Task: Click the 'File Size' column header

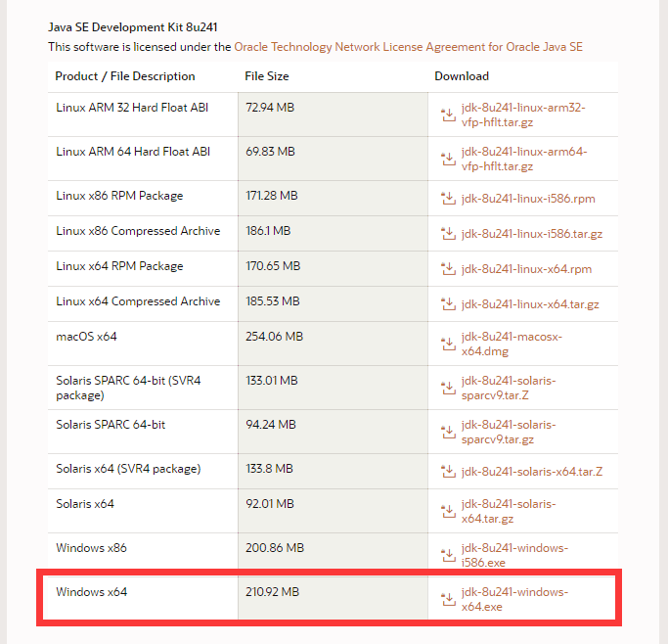Action: 267,76
